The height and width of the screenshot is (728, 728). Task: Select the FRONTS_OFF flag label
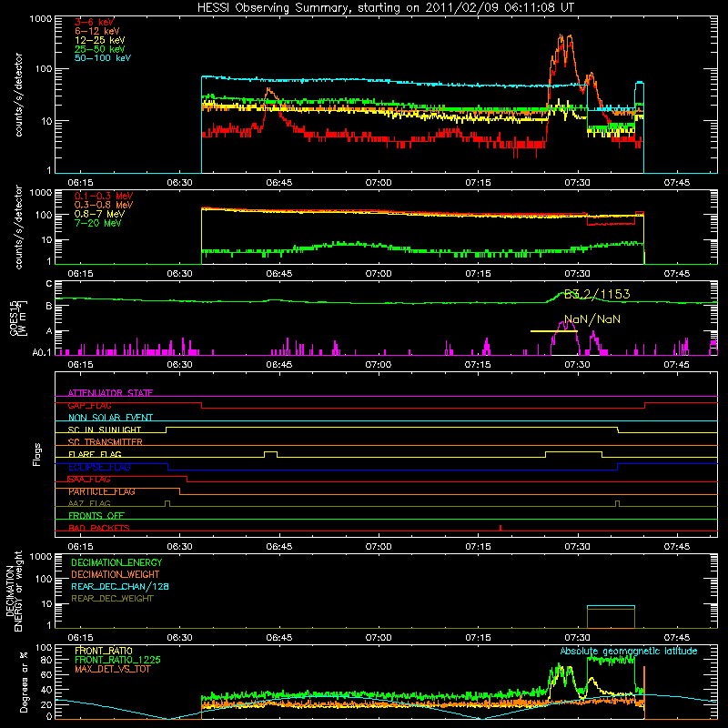96,516
